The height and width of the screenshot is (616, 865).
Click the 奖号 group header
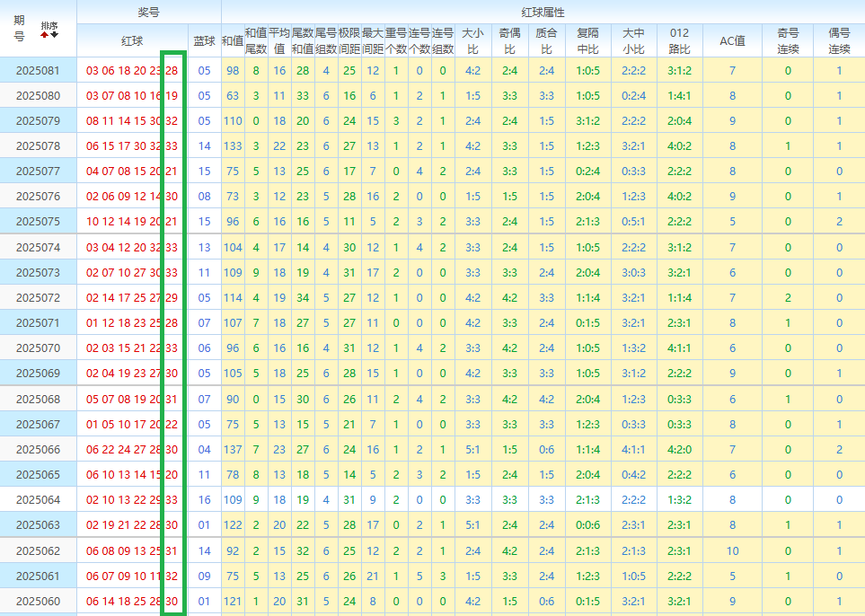tap(149, 13)
